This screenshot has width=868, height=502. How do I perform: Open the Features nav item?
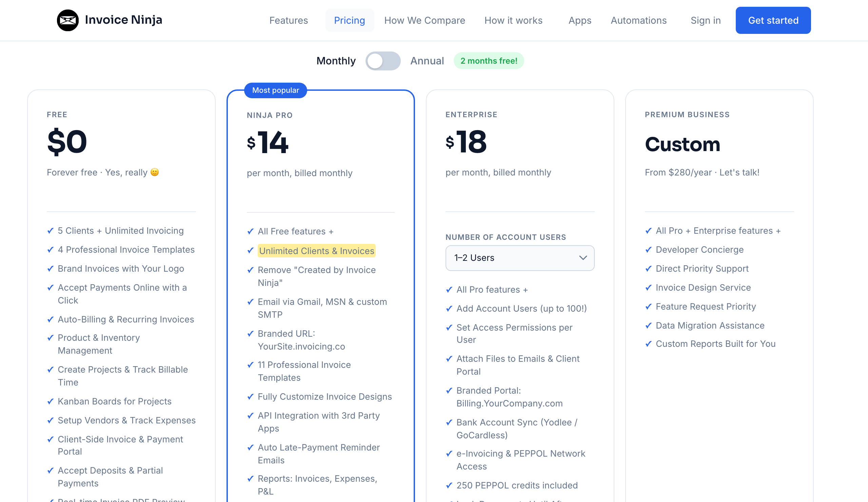[288, 20]
